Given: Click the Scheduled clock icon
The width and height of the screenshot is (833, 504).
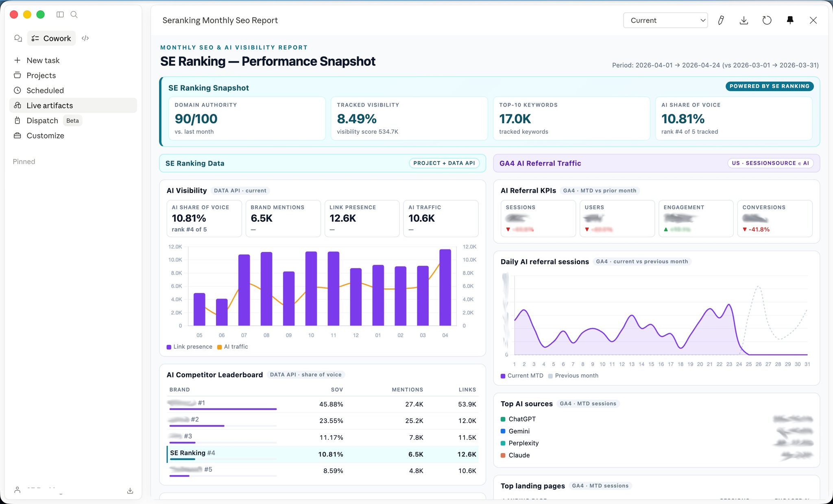Looking at the screenshot, I should tap(17, 90).
